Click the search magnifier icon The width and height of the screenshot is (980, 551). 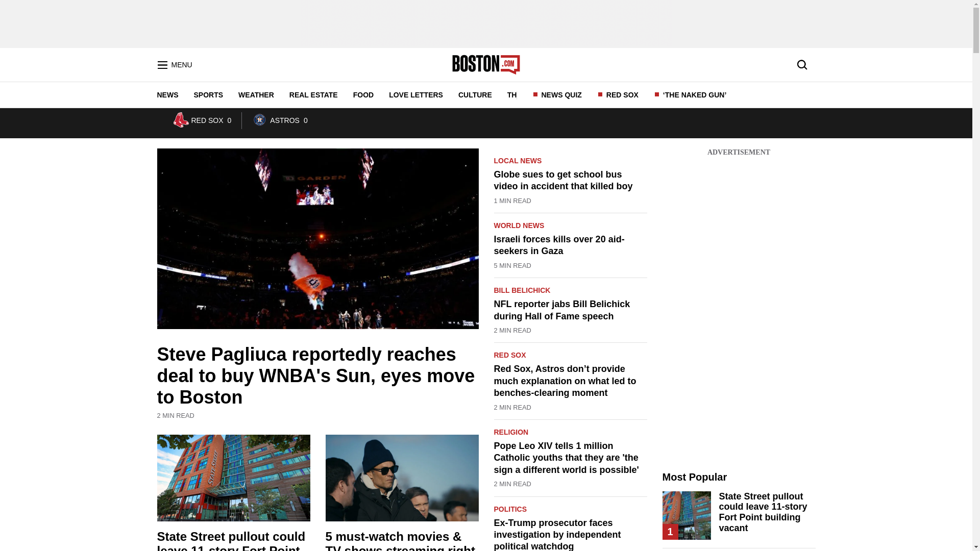[x=802, y=65]
